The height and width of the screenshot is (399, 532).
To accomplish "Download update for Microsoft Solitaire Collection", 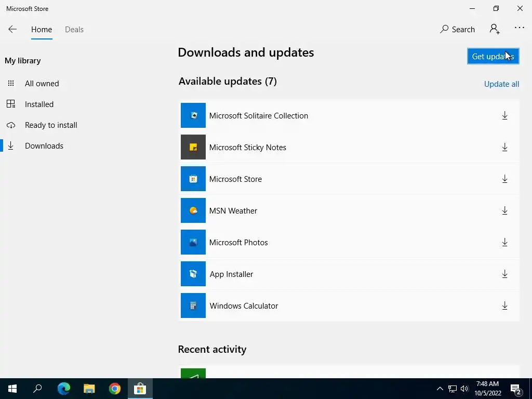I will click(x=504, y=116).
